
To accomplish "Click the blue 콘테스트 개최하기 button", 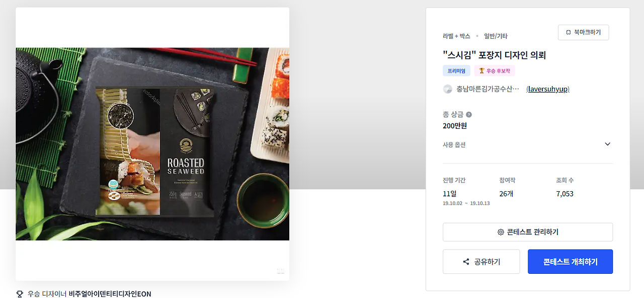I will (x=570, y=262).
